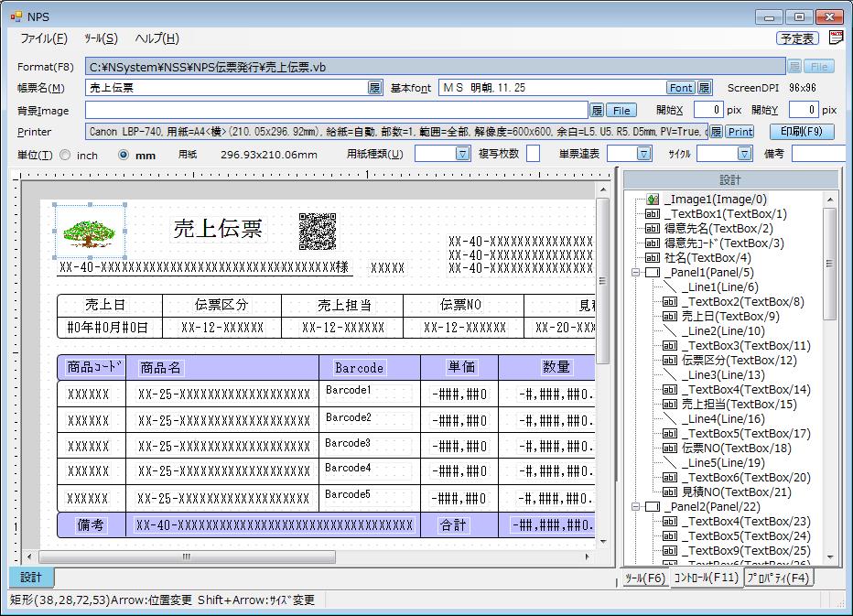This screenshot has height=616, width=853.
Task: Click the browse icon right of Font button
Action: click(x=704, y=88)
